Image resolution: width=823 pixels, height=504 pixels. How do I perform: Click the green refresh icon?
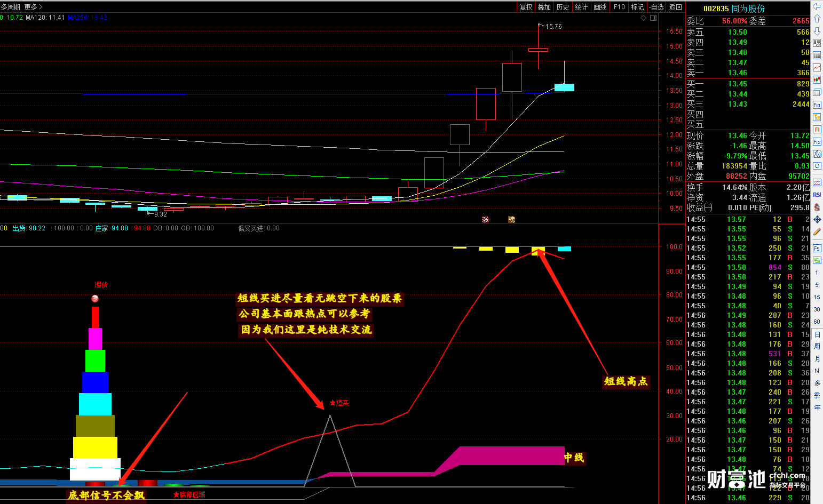click(817, 260)
